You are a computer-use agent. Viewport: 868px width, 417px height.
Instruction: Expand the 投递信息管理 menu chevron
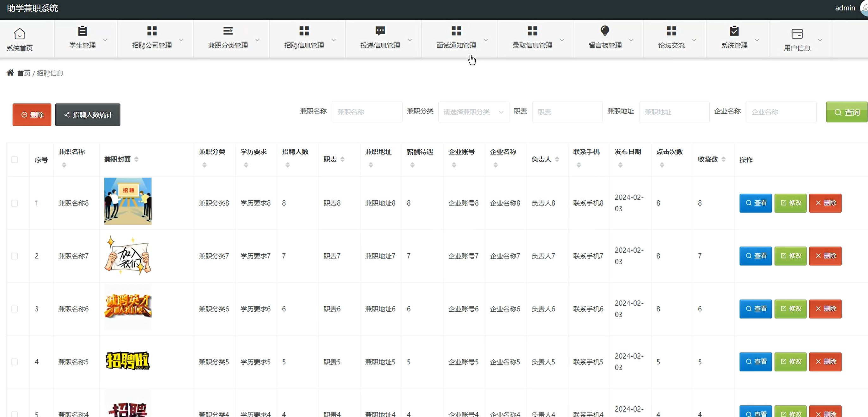pos(410,40)
